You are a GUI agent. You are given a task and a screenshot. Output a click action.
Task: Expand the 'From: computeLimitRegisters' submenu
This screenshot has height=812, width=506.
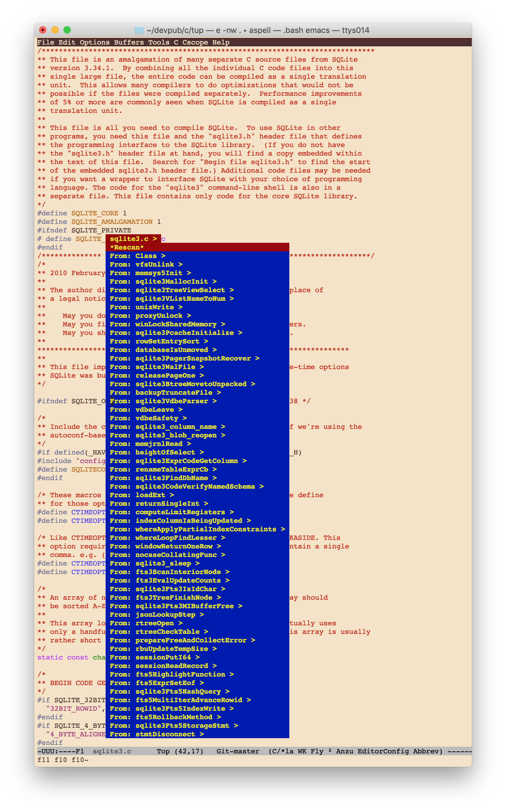pyautogui.click(x=197, y=512)
